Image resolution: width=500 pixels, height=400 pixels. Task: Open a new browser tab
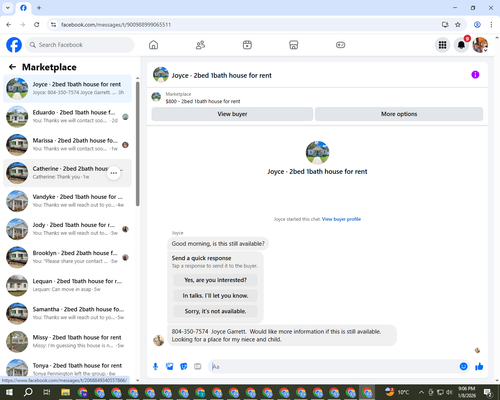point(39,8)
